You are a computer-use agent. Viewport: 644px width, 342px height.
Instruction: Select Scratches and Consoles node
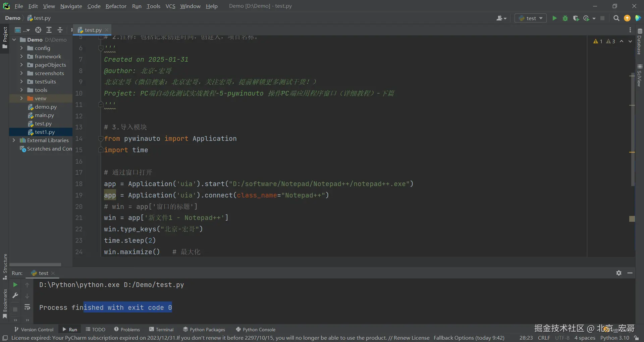[46, 149]
